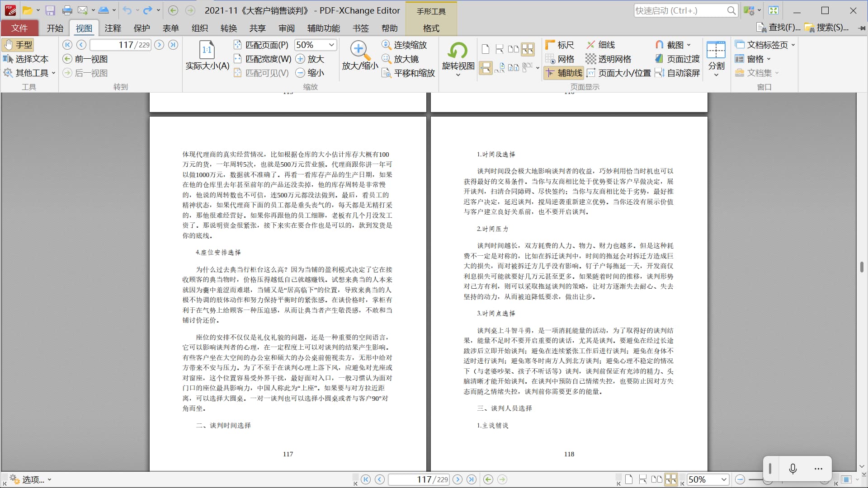Click the Split (分割) window icon

(716, 50)
